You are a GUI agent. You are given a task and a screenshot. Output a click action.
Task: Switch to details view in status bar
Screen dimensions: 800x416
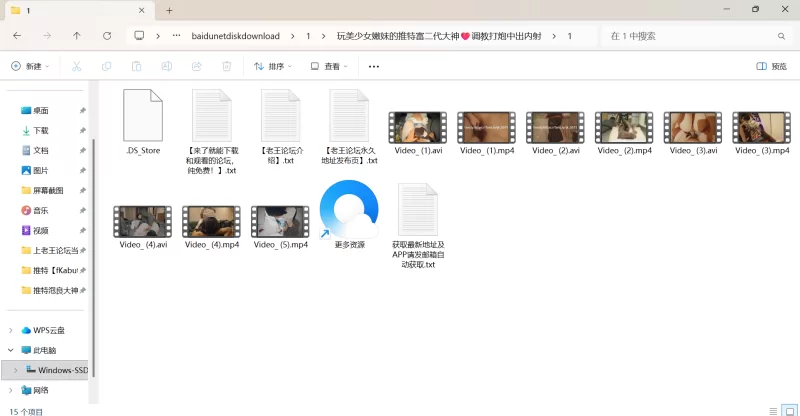(771, 410)
